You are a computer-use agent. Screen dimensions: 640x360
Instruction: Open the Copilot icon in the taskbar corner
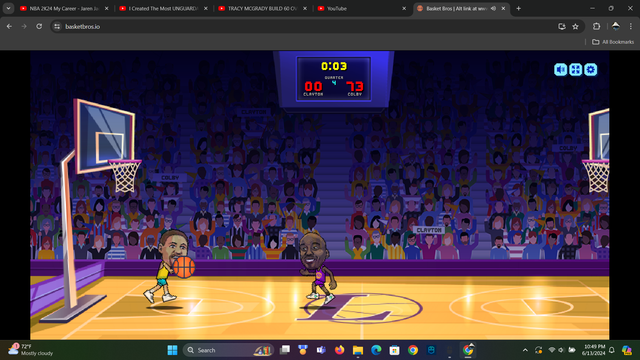(627, 350)
